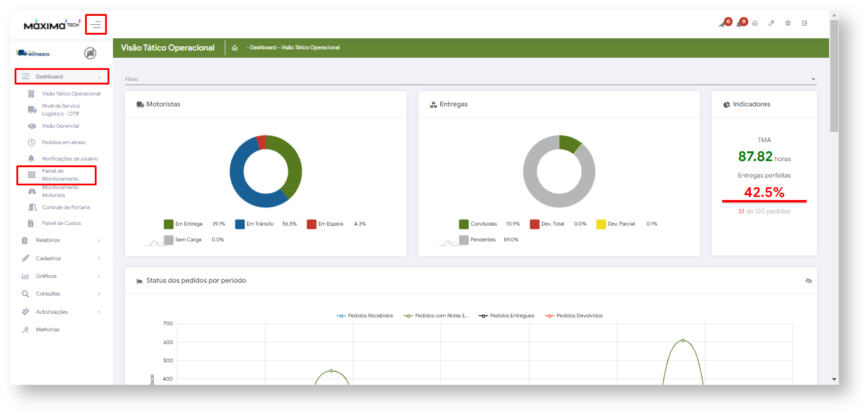Image resolution: width=868 pixels, height=414 pixels.
Task: Click the hamburger menu icon
Action: pos(96,25)
